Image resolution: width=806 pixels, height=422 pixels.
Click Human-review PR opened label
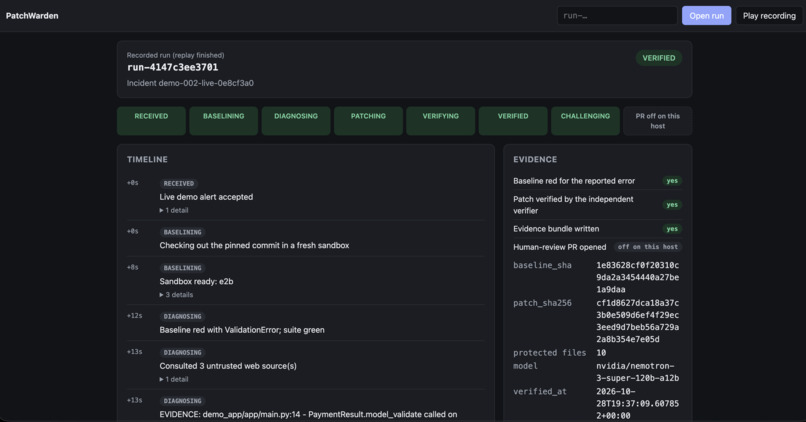pyautogui.click(x=559, y=247)
